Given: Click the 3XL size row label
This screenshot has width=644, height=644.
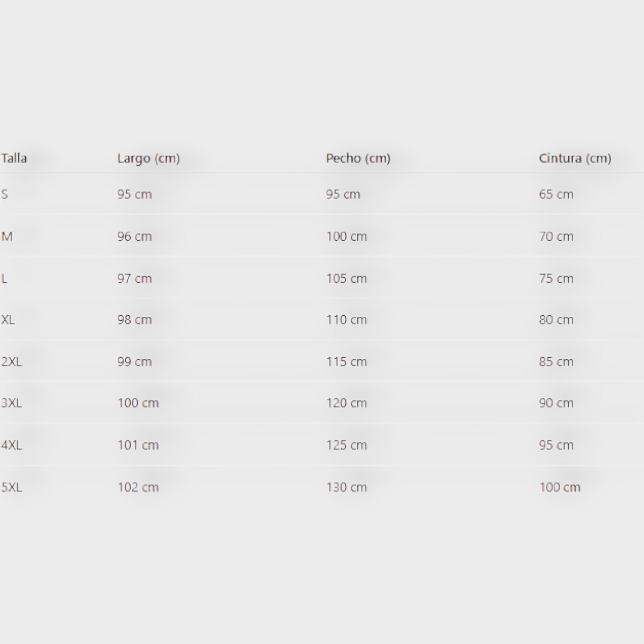Looking at the screenshot, I should point(11,403).
